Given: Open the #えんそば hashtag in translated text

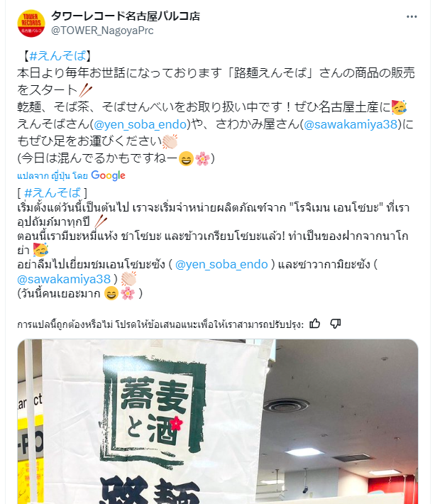Looking at the screenshot, I should pyautogui.click(x=53, y=193).
